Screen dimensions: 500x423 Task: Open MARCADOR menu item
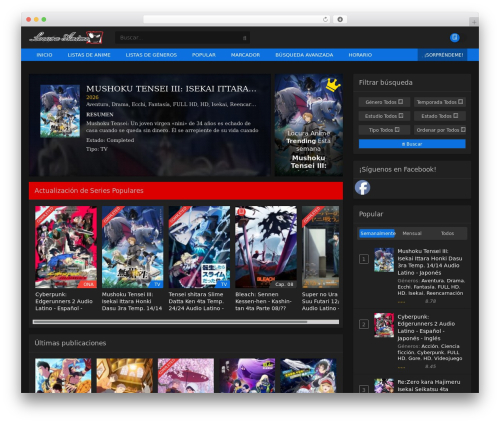245,55
